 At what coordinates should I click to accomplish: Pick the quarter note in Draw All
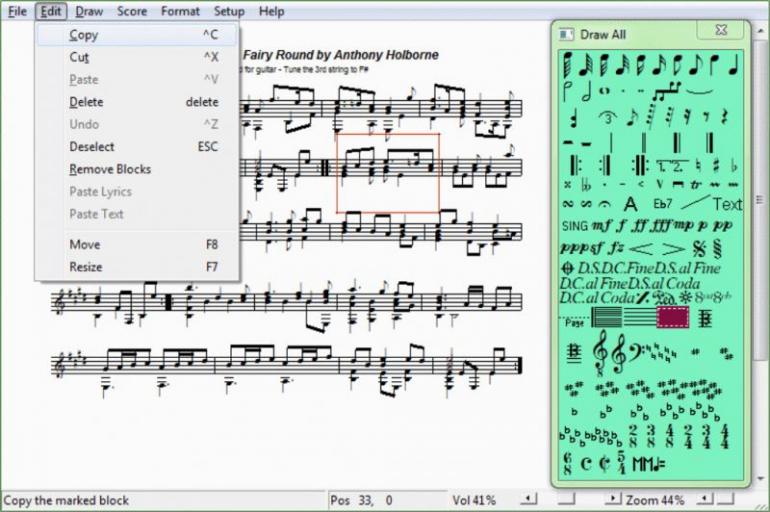tap(733, 64)
